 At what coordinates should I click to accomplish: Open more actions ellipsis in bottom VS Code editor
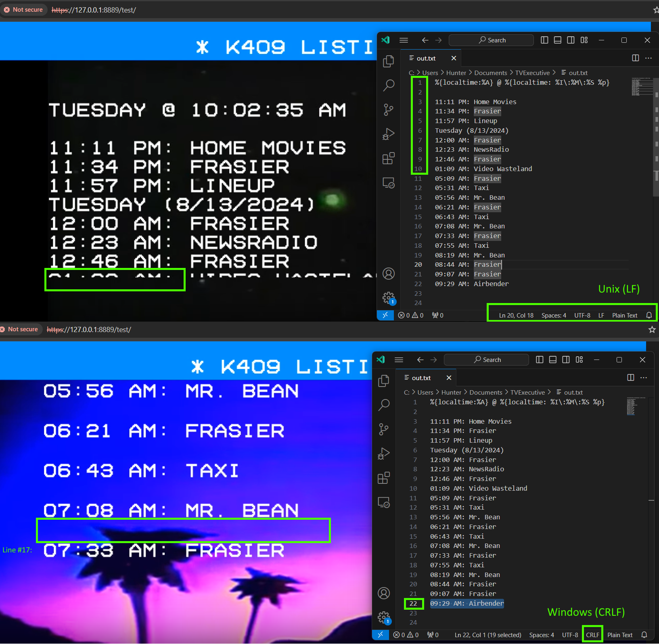point(644,378)
